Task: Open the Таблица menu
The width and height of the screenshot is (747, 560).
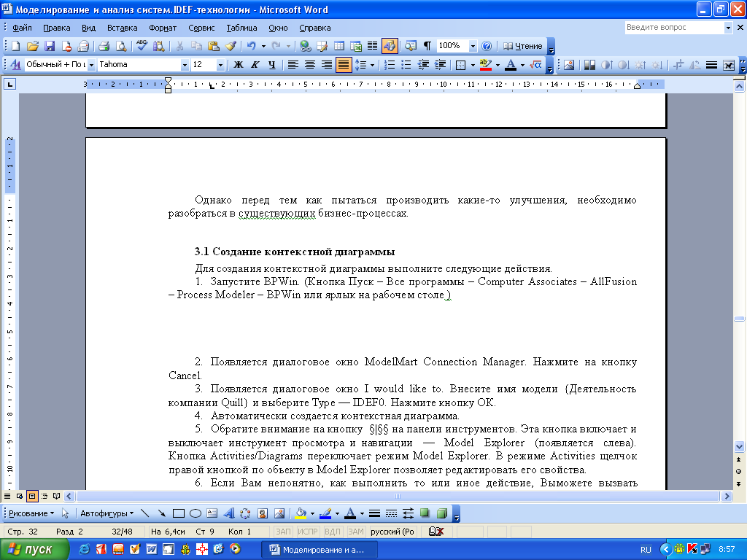Action: click(241, 28)
